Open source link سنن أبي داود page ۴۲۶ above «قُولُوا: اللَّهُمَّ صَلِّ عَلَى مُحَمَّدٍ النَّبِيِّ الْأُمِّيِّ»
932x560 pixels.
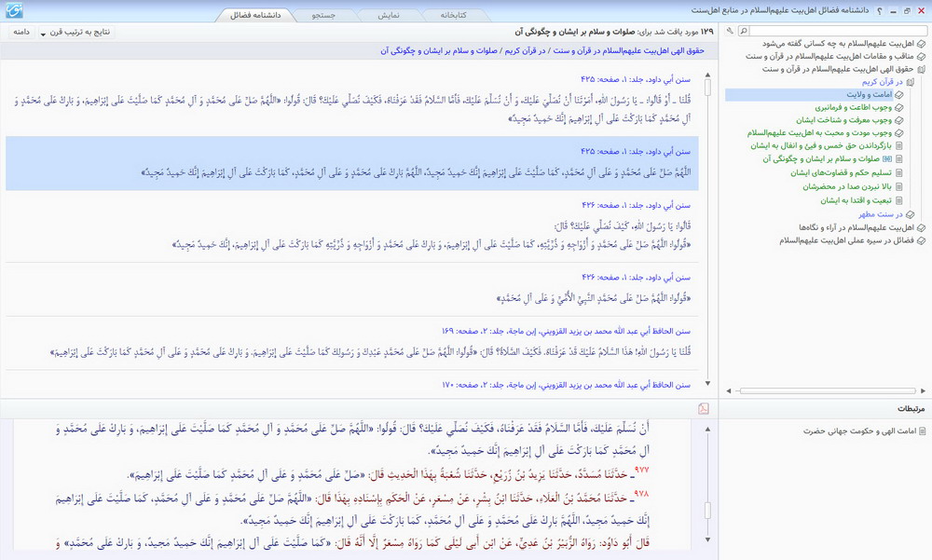pos(636,277)
